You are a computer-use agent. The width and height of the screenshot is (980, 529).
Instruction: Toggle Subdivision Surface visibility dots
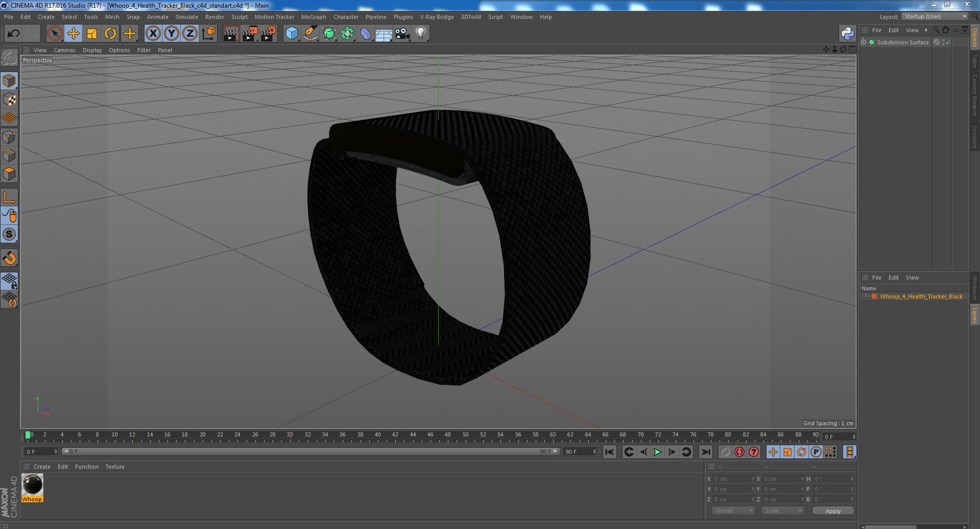(943, 42)
